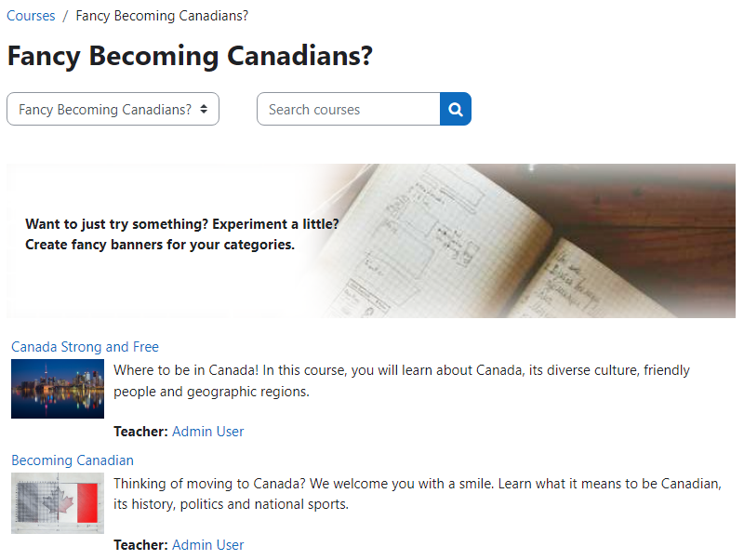Open the Becoming Canadian course link
This screenshot has width=744, height=560.
pos(73,460)
